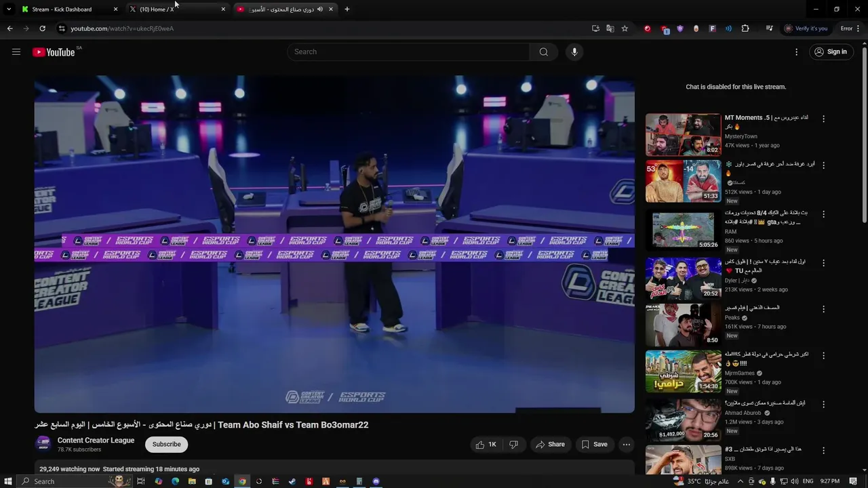Click the address bar URL
Screen dimensions: 868x488
click(122, 28)
